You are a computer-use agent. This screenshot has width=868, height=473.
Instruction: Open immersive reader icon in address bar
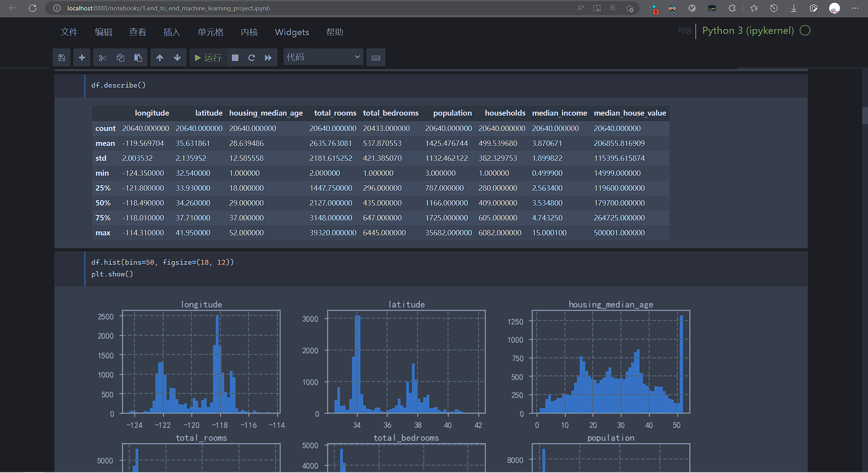coord(597,8)
